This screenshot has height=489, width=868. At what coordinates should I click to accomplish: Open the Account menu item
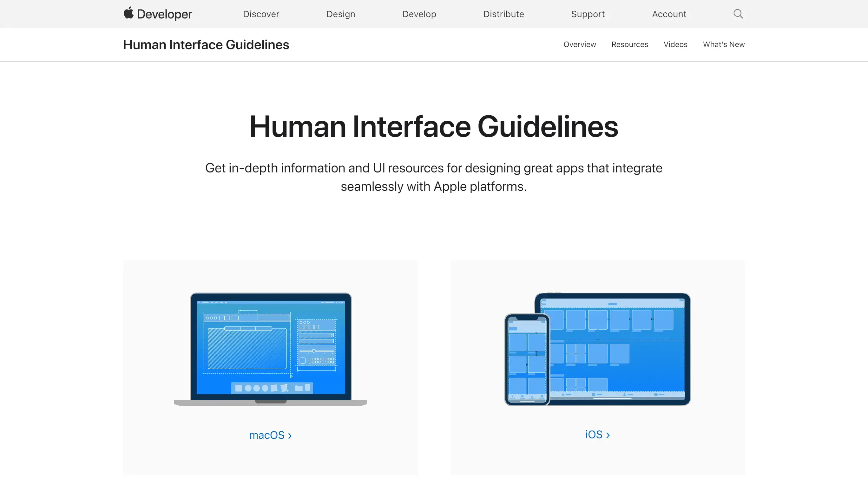click(669, 14)
